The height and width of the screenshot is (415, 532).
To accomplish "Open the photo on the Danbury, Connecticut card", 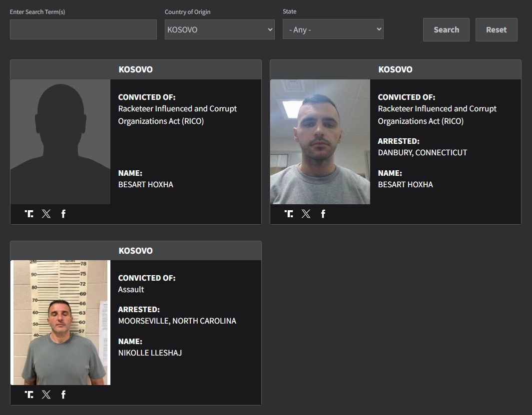I will tap(320, 142).
